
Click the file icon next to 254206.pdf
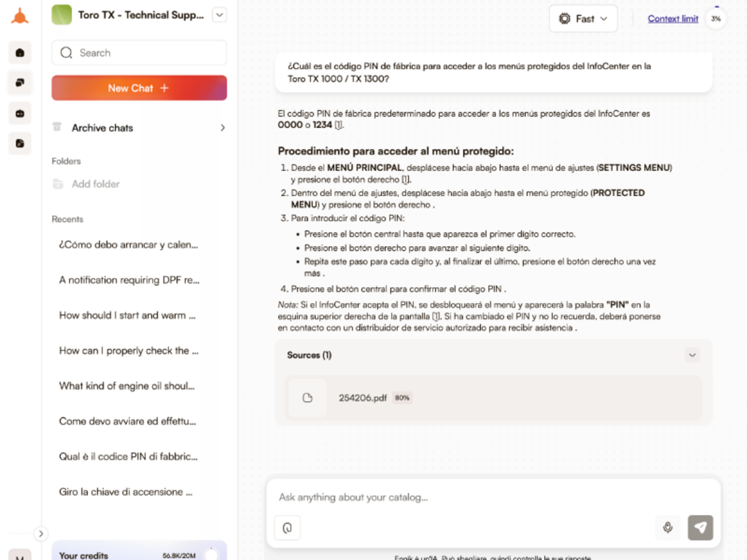[307, 398]
